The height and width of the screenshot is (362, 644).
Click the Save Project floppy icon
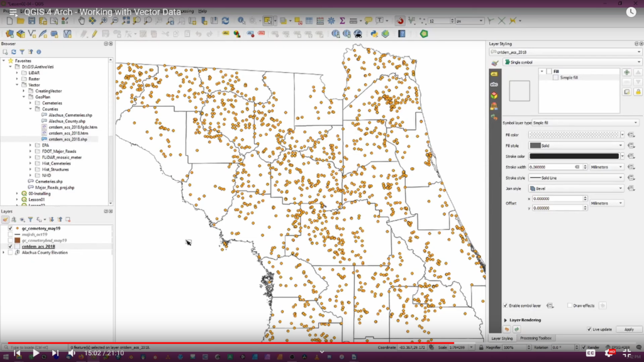(x=31, y=21)
